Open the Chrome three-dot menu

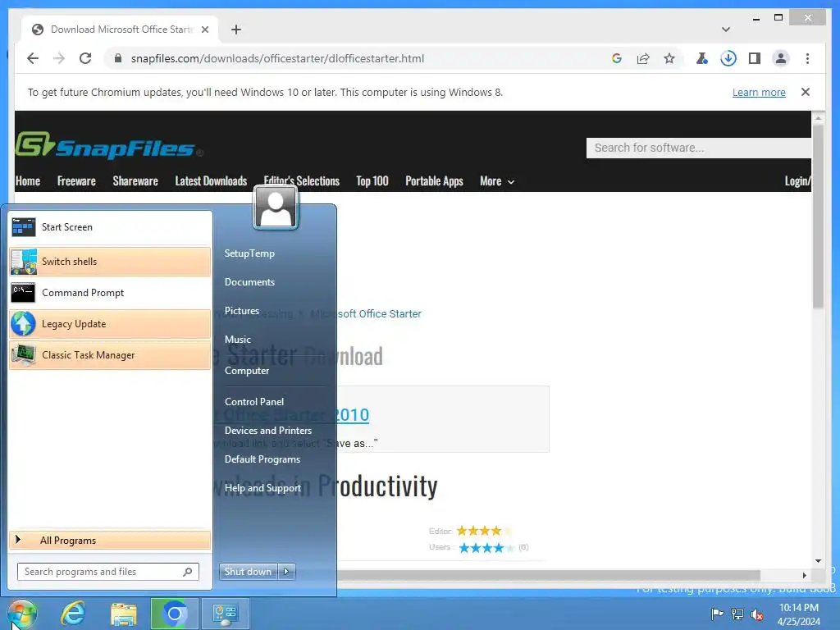(x=807, y=58)
